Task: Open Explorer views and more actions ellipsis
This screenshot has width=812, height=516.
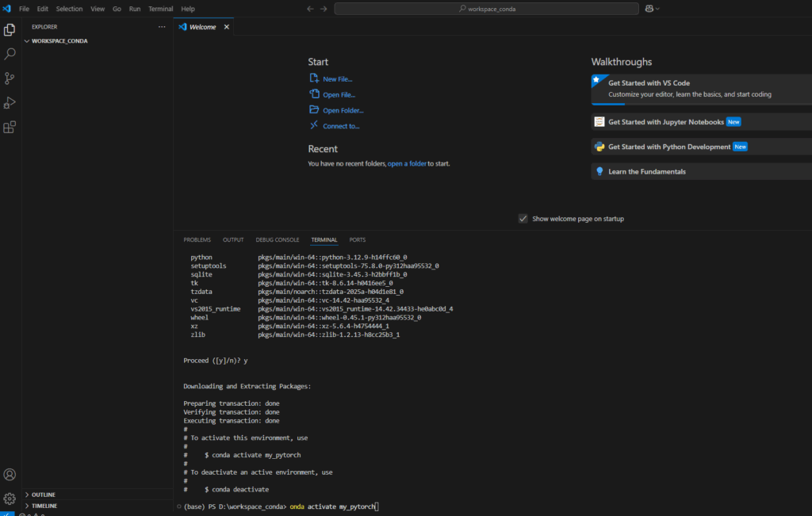Action: point(162,27)
